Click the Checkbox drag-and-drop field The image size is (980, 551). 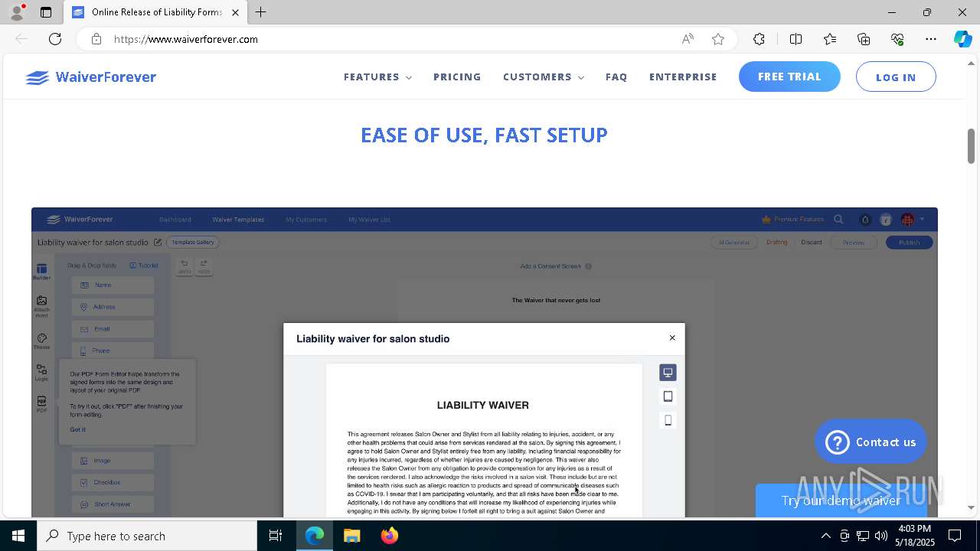pos(113,482)
